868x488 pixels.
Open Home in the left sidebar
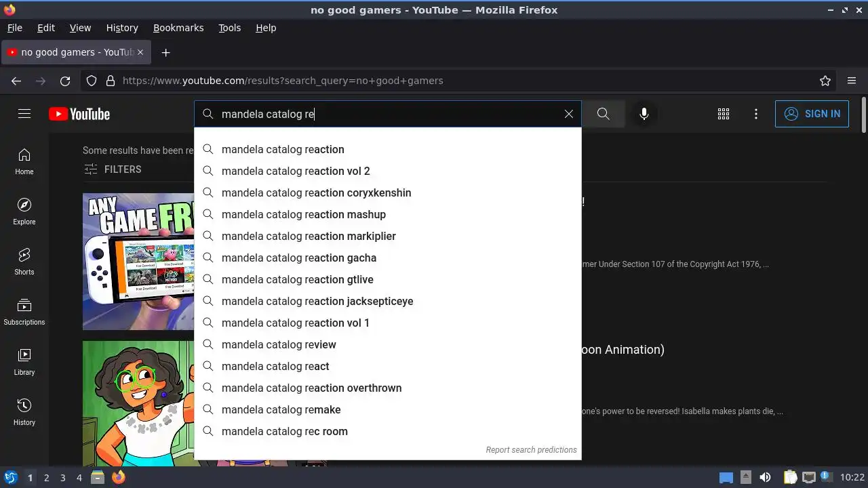click(x=24, y=162)
